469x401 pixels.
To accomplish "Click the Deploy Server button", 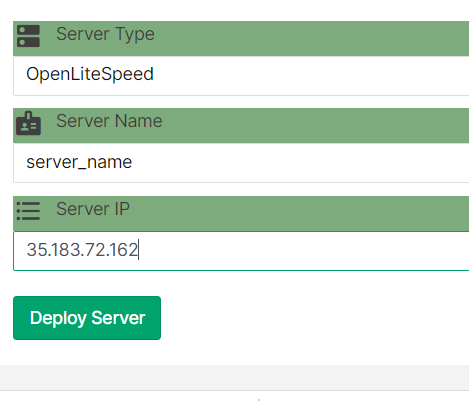I will pyautogui.click(x=87, y=318).
